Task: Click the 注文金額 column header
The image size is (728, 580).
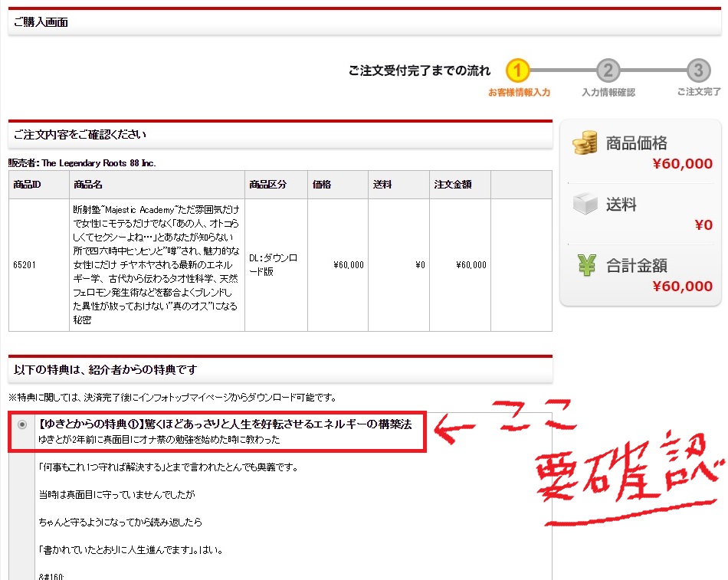Action: (x=460, y=185)
